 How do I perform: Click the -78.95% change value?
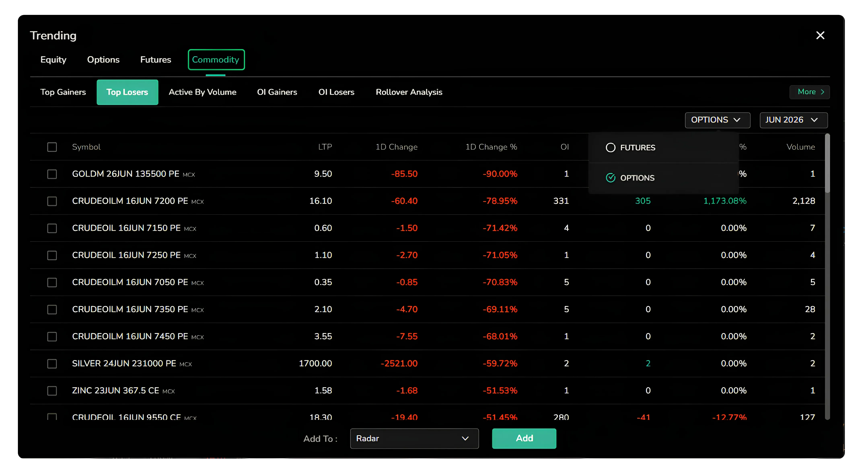pos(500,201)
